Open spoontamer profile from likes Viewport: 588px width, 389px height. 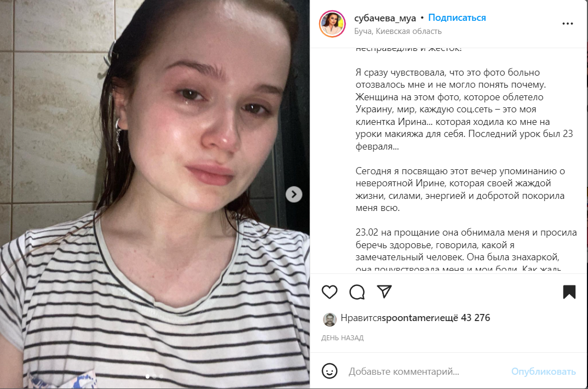coord(408,318)
